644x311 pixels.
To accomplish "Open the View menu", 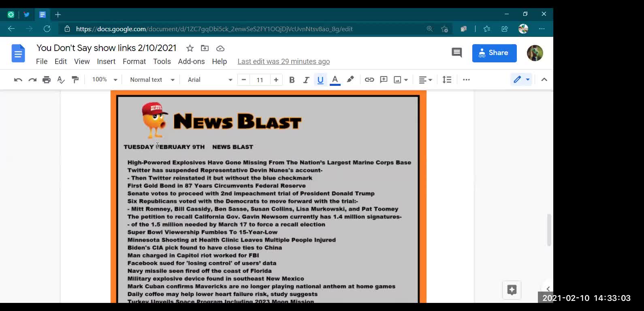I will point(82,62).
